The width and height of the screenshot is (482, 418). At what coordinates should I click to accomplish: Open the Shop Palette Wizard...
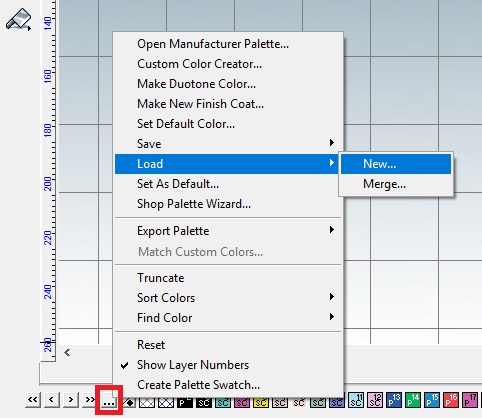click(x=228, y=204)
